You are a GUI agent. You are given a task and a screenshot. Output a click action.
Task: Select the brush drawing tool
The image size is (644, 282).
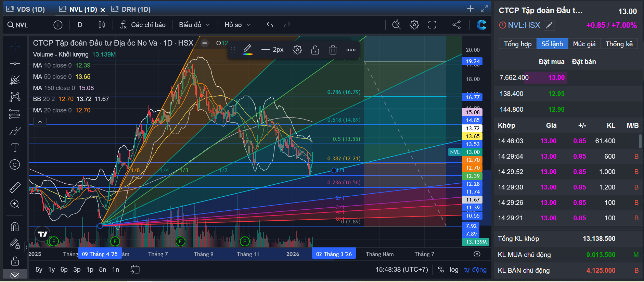(15, 131)
